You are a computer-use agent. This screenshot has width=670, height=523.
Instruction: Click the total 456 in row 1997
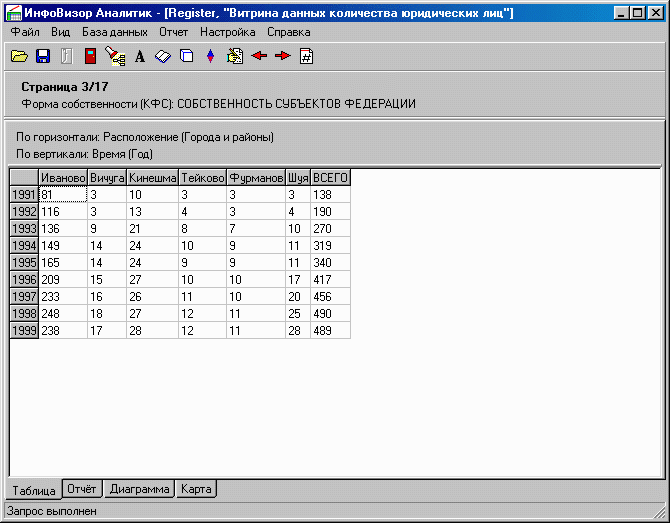pyautogui.click(x=330, y=297)
